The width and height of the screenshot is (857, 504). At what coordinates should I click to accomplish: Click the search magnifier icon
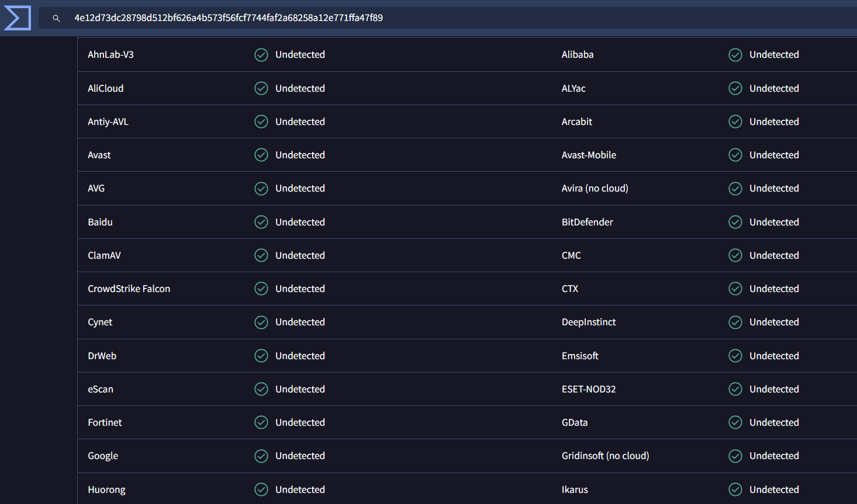(x=57, y=18)
